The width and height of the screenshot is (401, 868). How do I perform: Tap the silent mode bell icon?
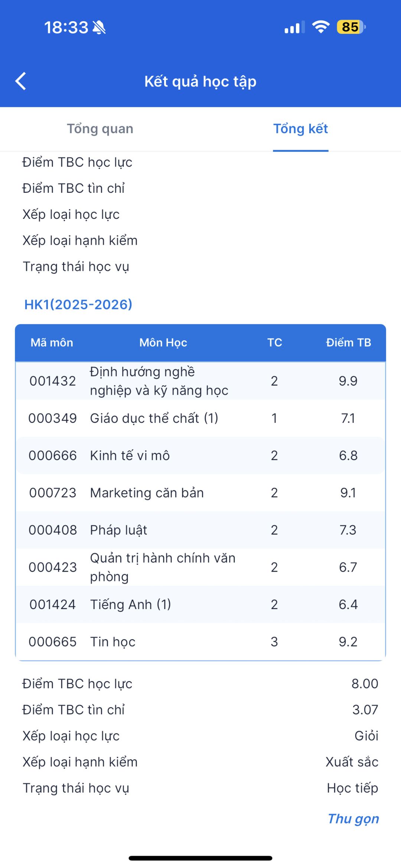point(99,27)
